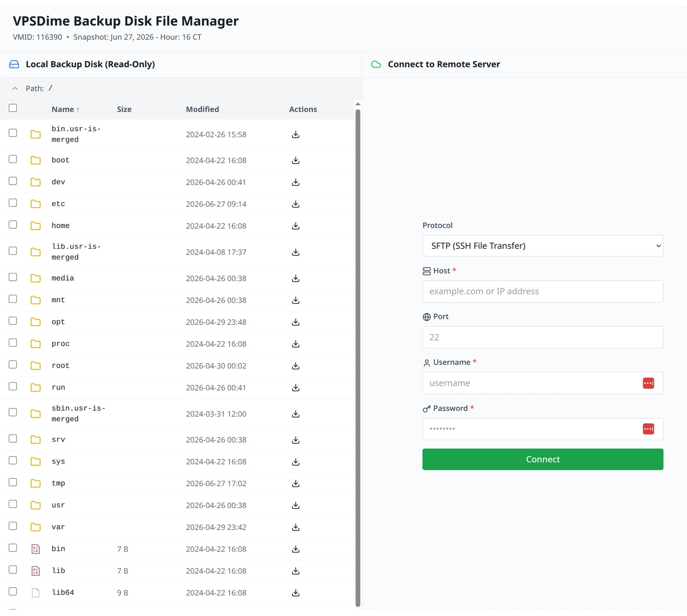Download the mnt folder
The image size is (687, 616).
tap(295, 300)
